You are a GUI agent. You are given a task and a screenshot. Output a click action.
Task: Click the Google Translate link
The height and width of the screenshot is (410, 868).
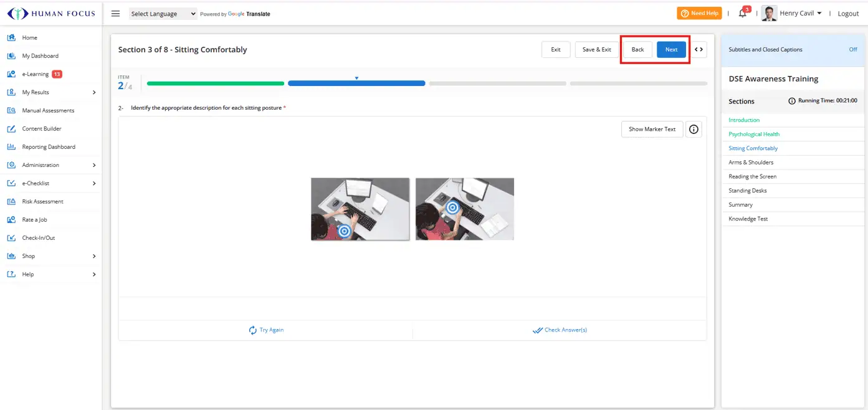click(249, 14)
